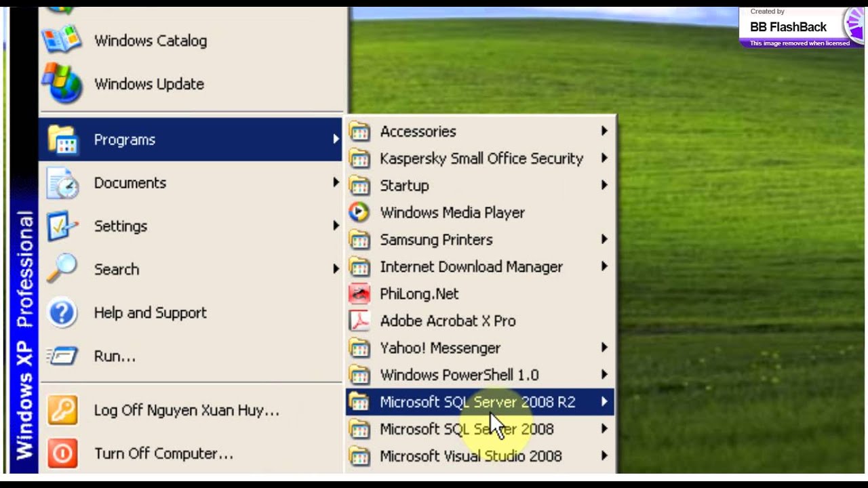This screenshot has width=868, height=488.
Task: Click the Yahoo! Messenger label
Action: (x=440, y=348)
